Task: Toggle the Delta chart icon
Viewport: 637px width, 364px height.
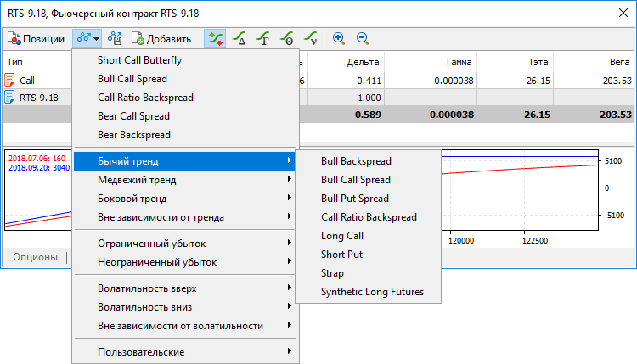Action: coord(240,38)
